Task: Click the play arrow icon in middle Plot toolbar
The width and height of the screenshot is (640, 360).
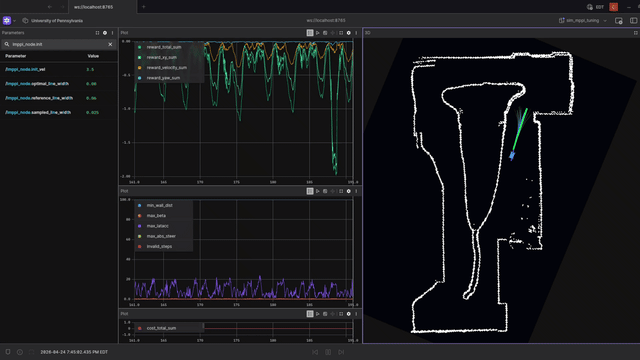Action: pos(318,191)
